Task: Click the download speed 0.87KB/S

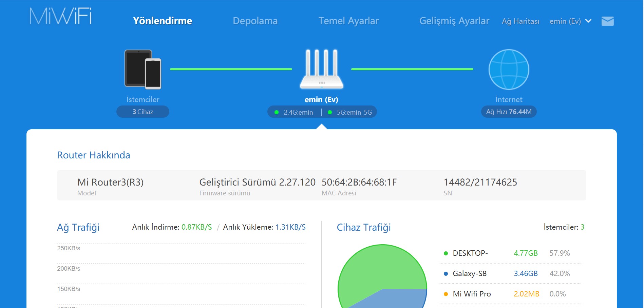Action: 196,227
